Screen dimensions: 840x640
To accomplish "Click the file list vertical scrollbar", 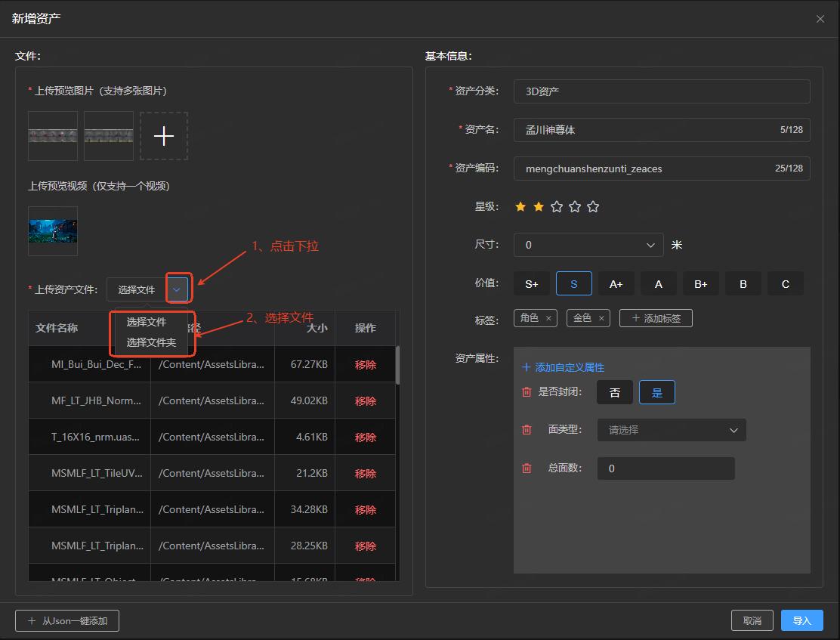I will (397, 365).
